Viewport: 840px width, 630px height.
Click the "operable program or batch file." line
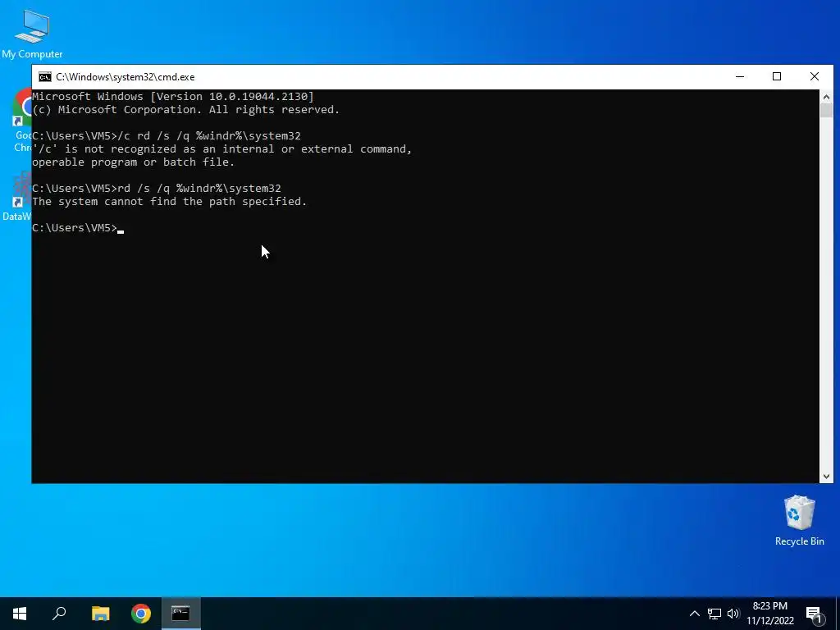pos(134,162)
